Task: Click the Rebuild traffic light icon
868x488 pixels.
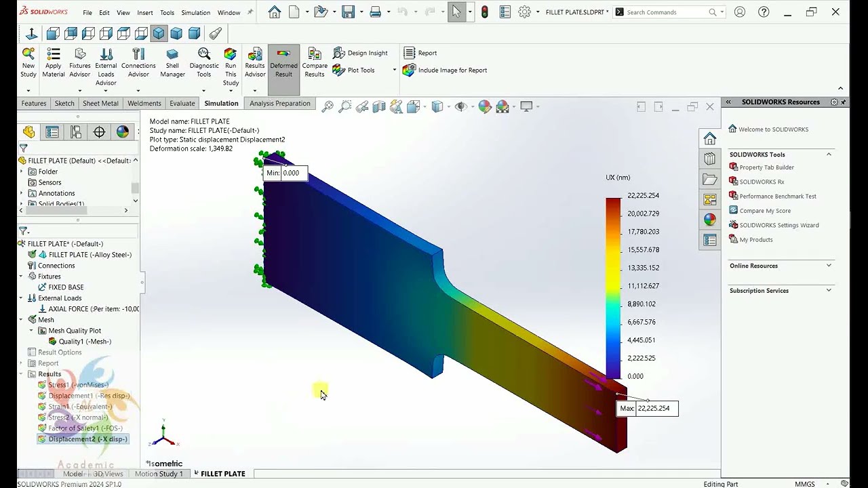Action: coord(484,12)
